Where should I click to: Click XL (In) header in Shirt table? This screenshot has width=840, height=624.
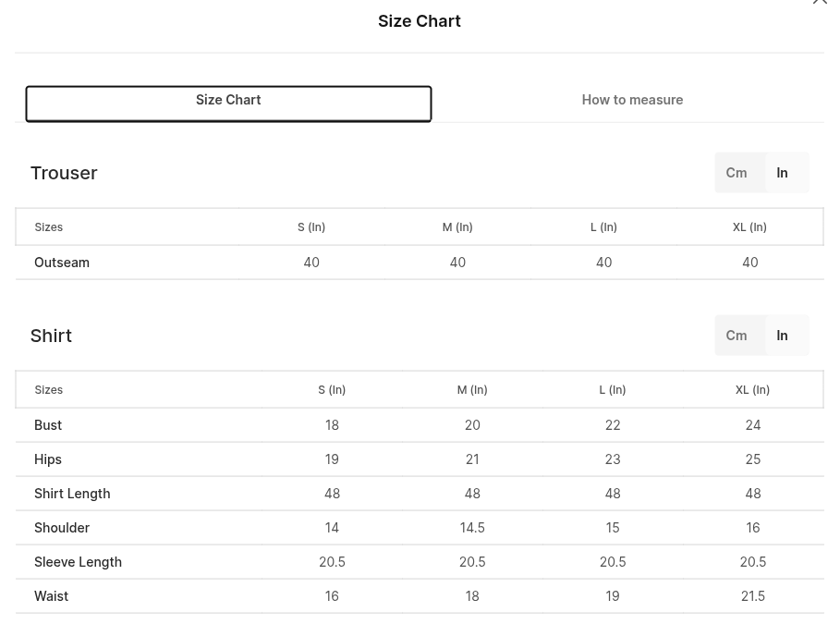coord(753,390)
